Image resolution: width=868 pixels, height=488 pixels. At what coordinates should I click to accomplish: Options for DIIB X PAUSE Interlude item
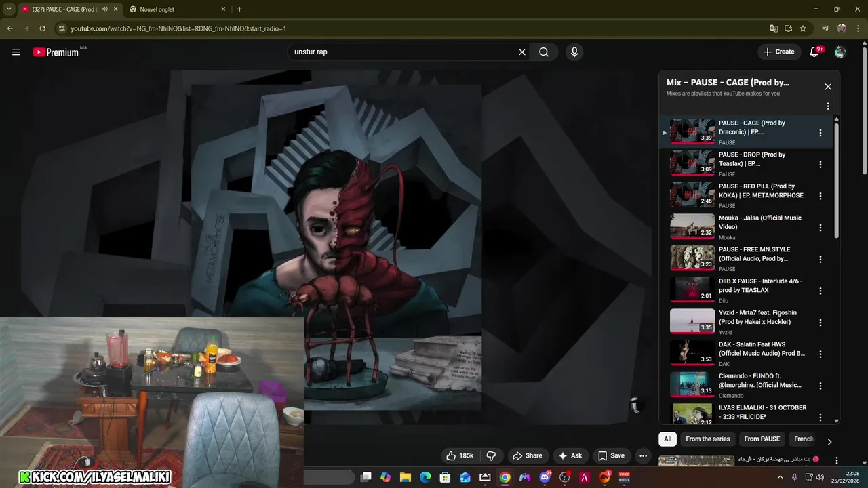click(x=820, y=291)
